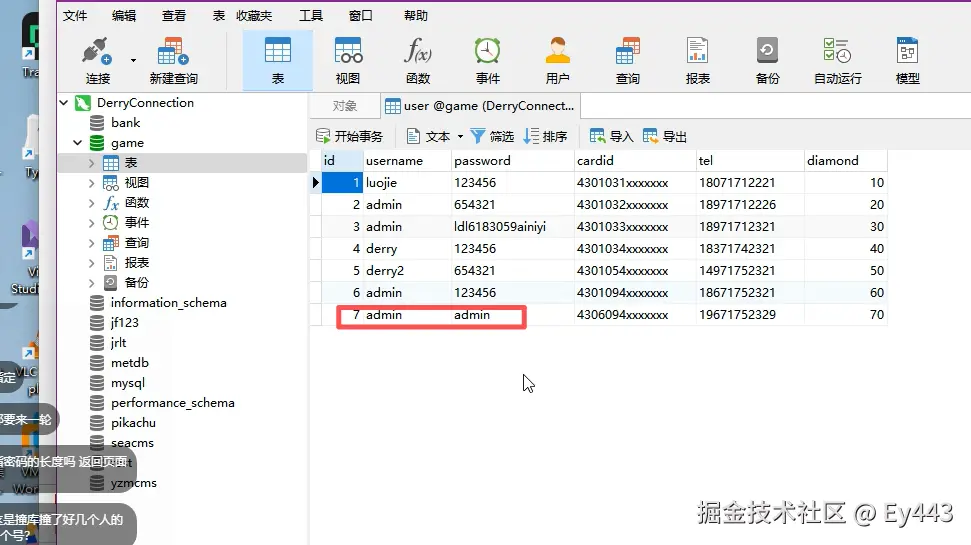Expand the 查询 queries tree node
Image resolution: width=971 pixels, height=545 pixels.
pyautogui.click(x=91, y=243)
